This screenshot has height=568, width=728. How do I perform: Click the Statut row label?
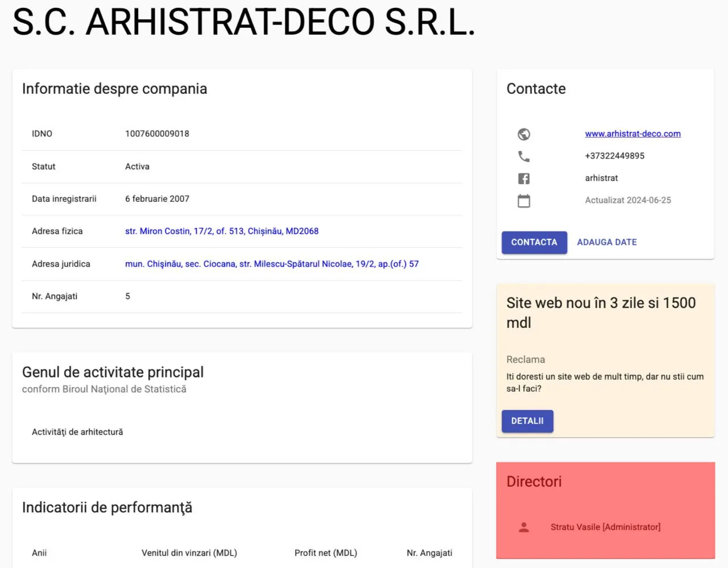coord(44,167)
